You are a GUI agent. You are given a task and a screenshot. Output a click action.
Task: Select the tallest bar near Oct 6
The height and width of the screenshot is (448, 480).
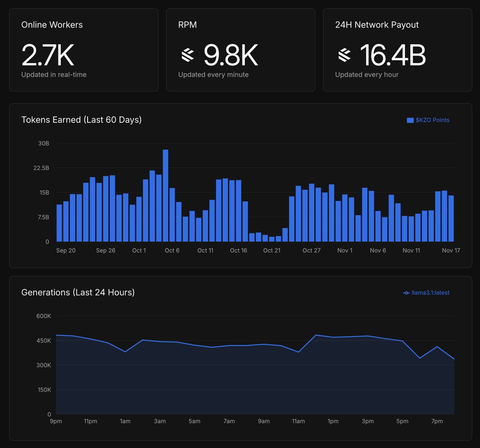point(165,192)
